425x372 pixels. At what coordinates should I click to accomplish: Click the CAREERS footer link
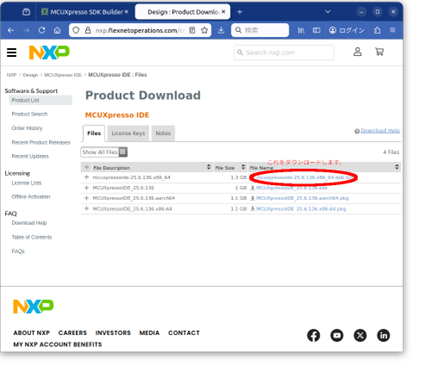coord(72,333)
